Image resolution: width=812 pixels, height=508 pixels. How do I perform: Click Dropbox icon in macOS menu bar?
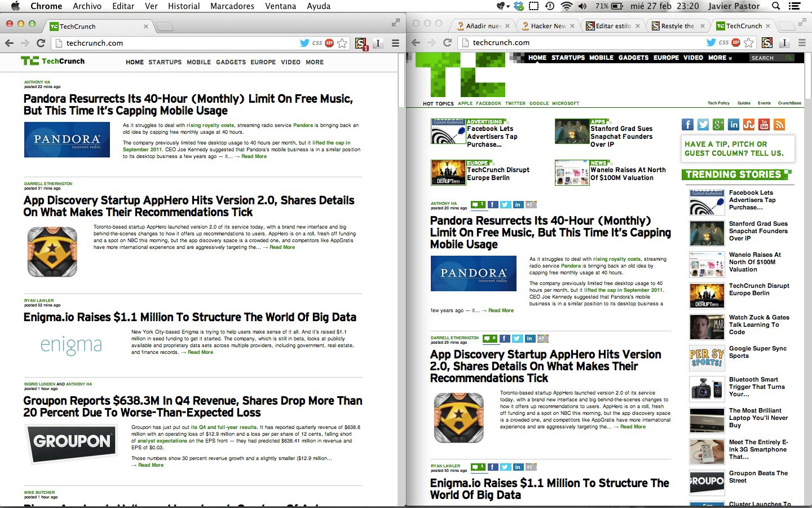(518, 6)
